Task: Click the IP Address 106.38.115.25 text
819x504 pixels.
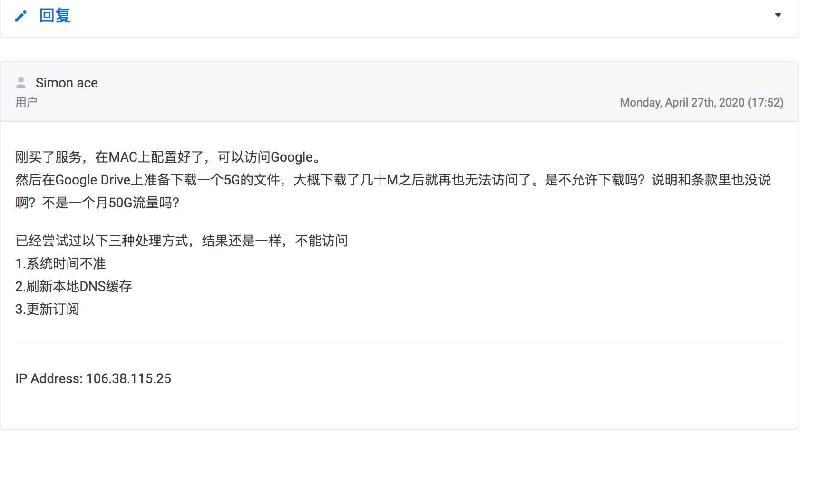Action: coord(93,378)
